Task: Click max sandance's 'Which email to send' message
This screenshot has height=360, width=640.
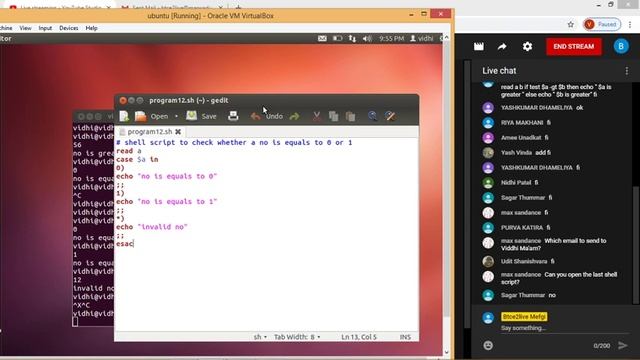Action: point(553,244)
